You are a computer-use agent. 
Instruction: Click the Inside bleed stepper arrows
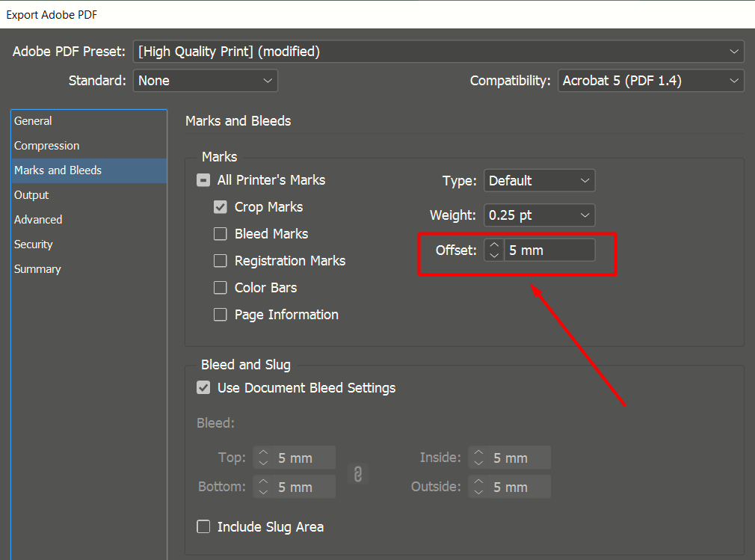click(478, 458)
